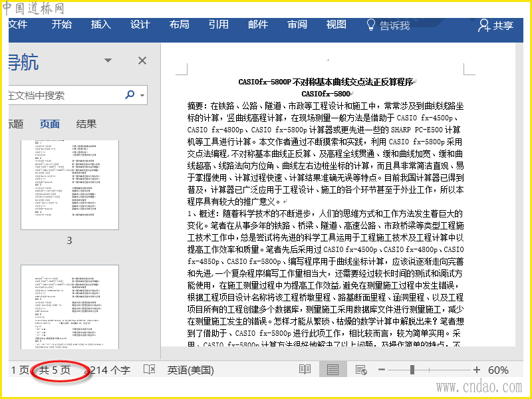
Task: Click the zoom out minus button
Action: pos(381,370)
